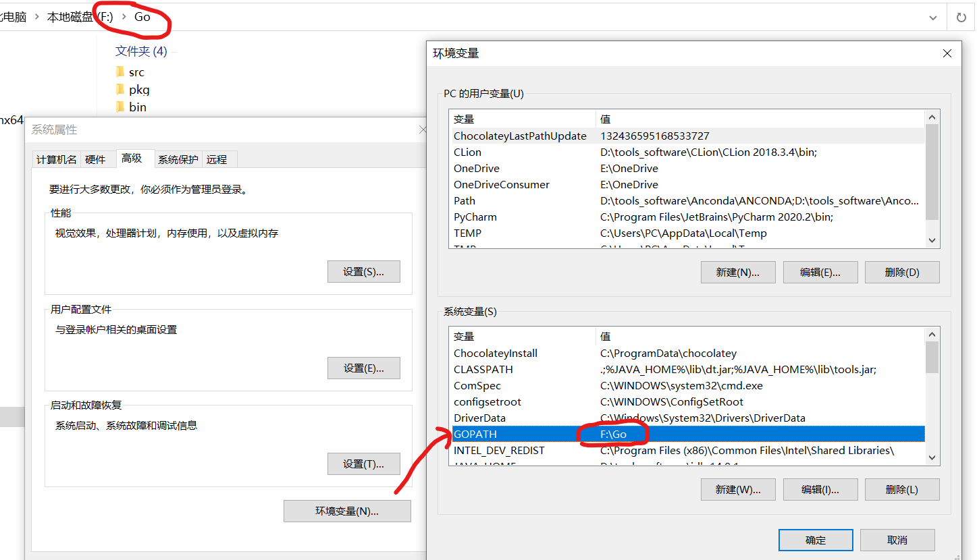Click the C:\WINDOWS\system32\cmd.exe value
977x560 pixels.
681,386
